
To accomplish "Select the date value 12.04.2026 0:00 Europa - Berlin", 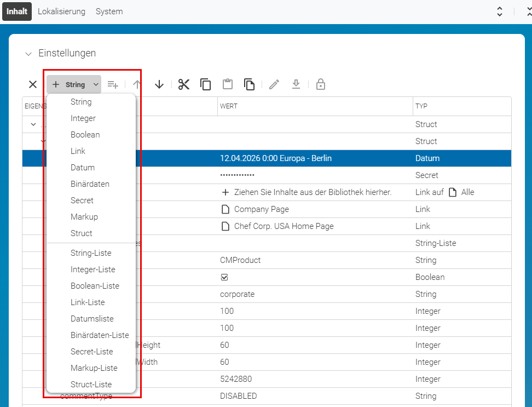I will point(276,158).
